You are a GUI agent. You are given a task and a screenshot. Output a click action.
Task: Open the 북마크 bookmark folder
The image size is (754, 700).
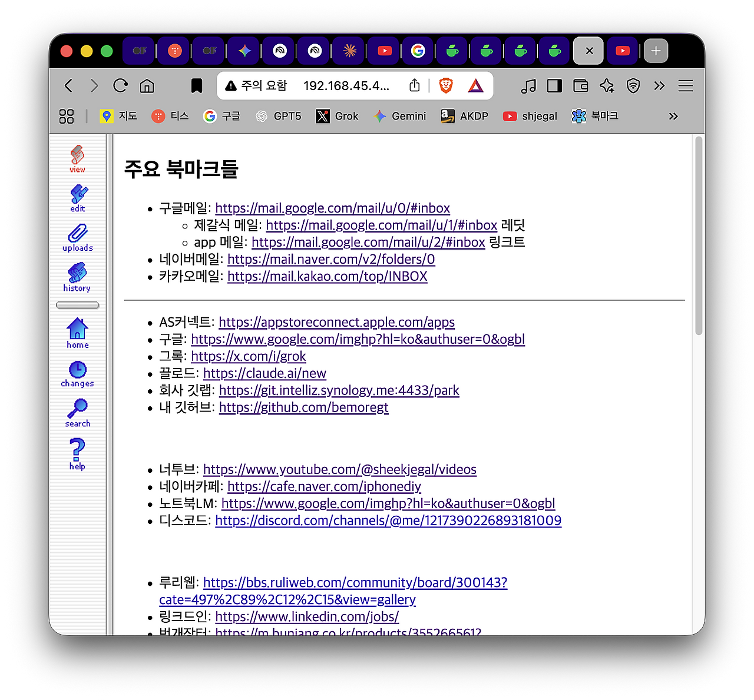[x=595, y=116]
